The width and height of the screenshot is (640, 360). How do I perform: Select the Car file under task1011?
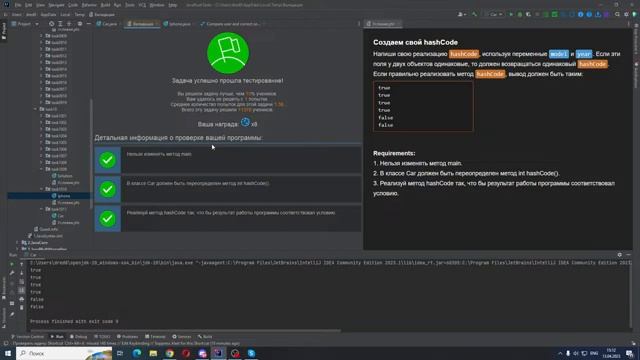[x=58, y=216]
